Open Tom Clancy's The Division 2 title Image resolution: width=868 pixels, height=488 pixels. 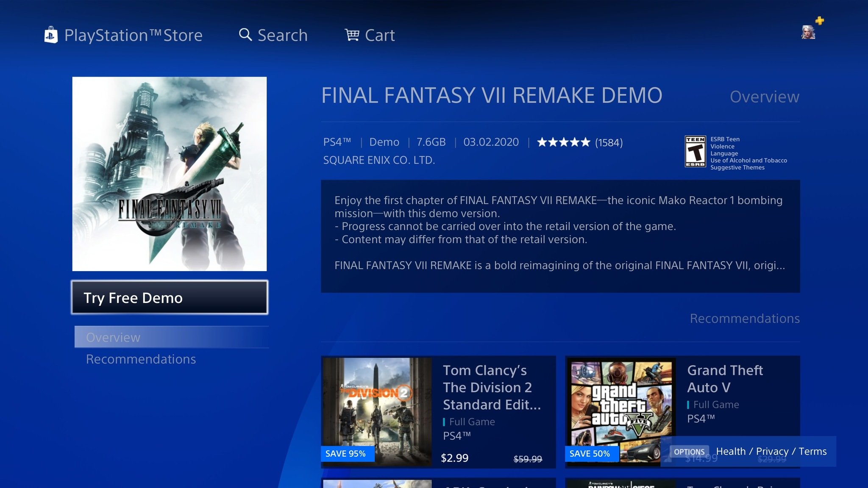coord(492,388)
